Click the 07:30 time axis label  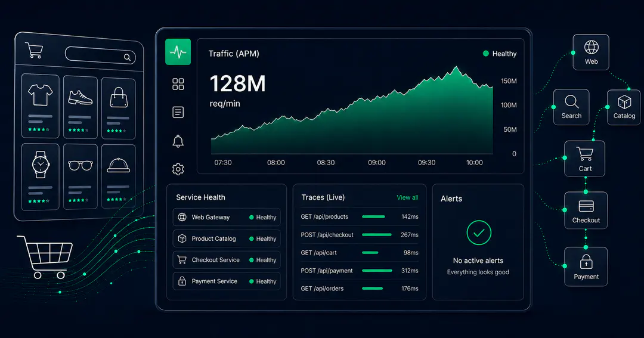click(223, 163)
